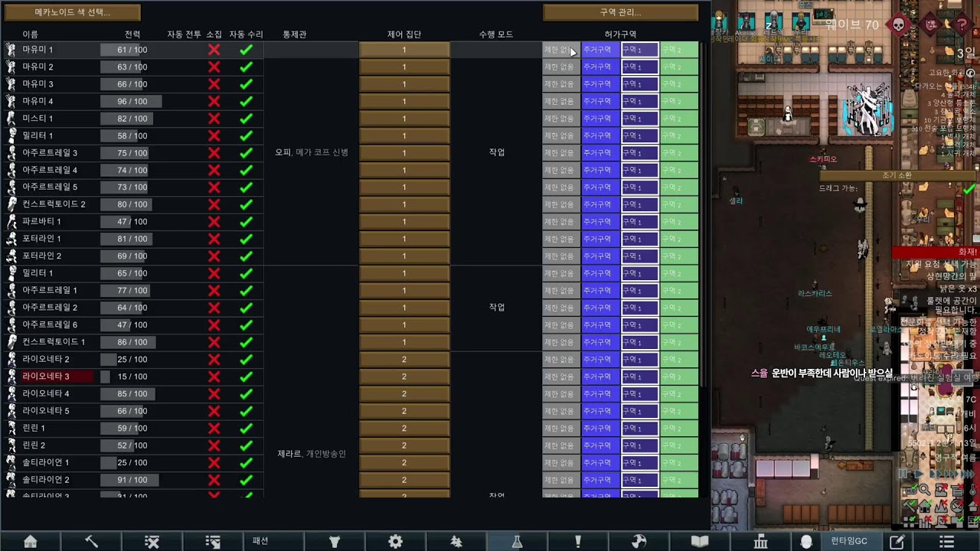Open control group dropdown for 마뮤미 1
The width and height of the screenshot is (980, 551).
pyautogui.click(x=404, y=50)
